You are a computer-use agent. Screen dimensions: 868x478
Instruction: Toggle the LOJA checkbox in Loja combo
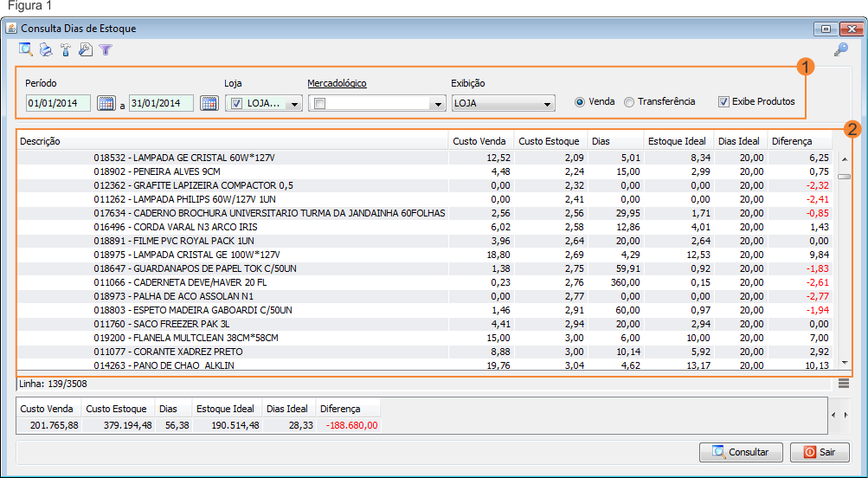click(x=237, y=104)
